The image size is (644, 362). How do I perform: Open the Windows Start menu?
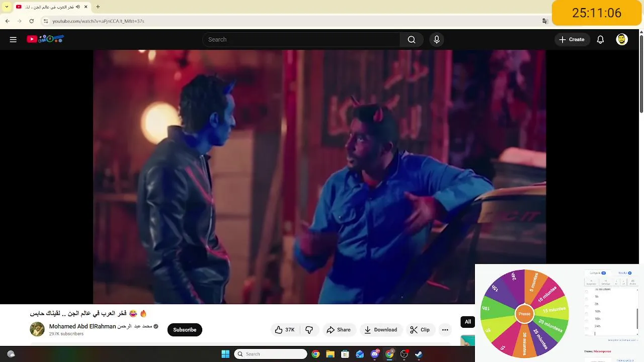(x=225, y=354)
